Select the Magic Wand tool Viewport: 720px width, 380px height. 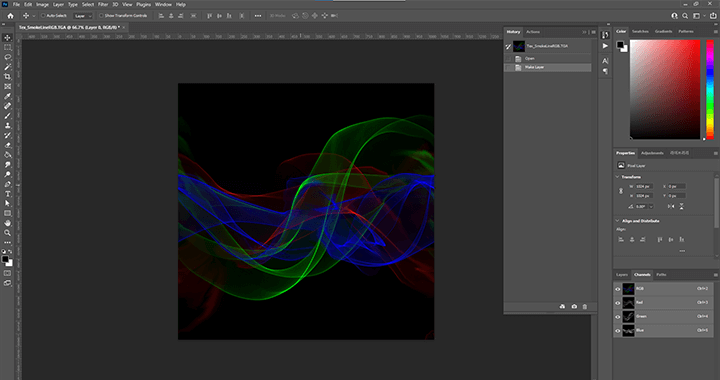click(x=7, y=67)
